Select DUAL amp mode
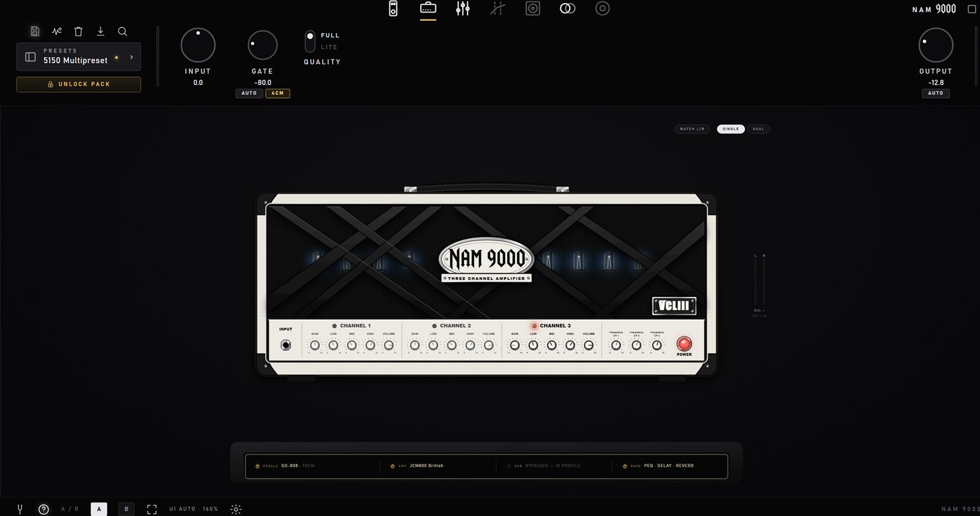The height and width of the screenshot is (516, 980). click(758, 129)
